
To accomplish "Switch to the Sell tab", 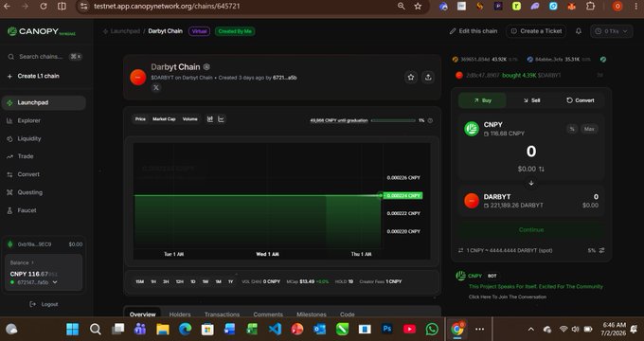I will tap(531, 100).
